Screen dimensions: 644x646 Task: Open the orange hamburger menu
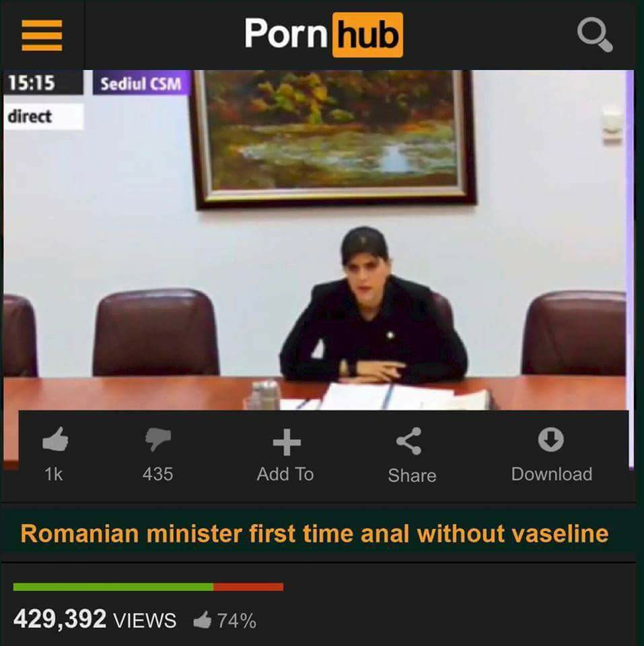coord(42,35)
